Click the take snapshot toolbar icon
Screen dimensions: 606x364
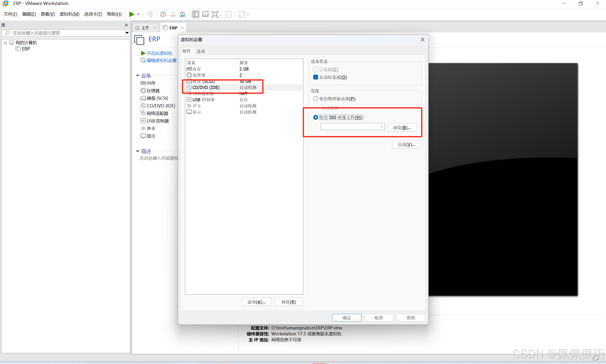163,14
